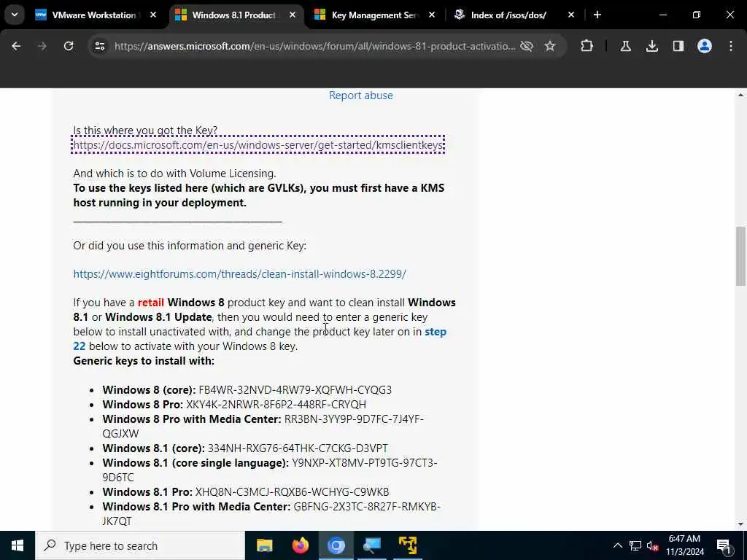Click the 'Generic keys to install with:' heading
Image resolution: width=747 pixels, height=560 pixels.
[144, 361]
